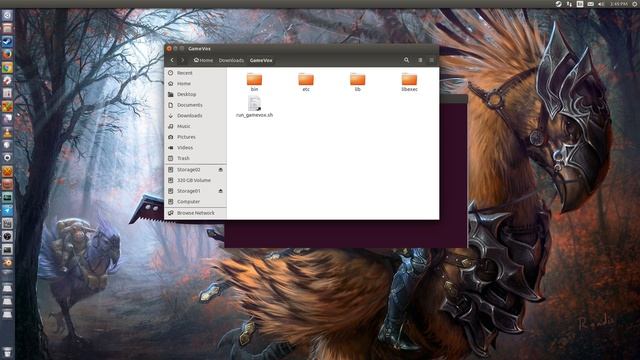
Task: Open Downloads in the path bar
Action: tap(231, 60)
